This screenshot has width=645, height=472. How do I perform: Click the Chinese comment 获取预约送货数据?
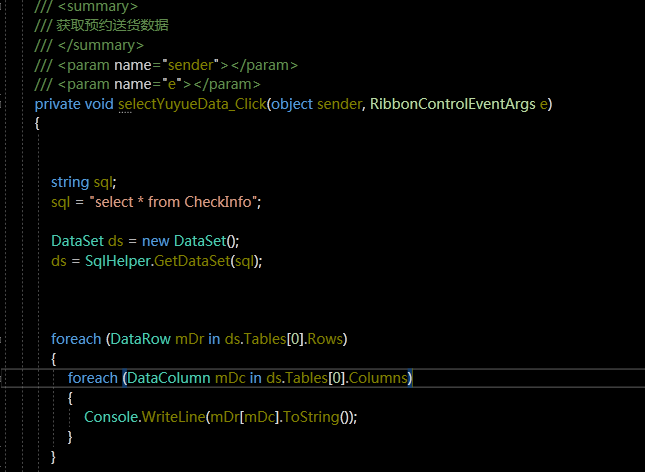click(x=112, y=26)
